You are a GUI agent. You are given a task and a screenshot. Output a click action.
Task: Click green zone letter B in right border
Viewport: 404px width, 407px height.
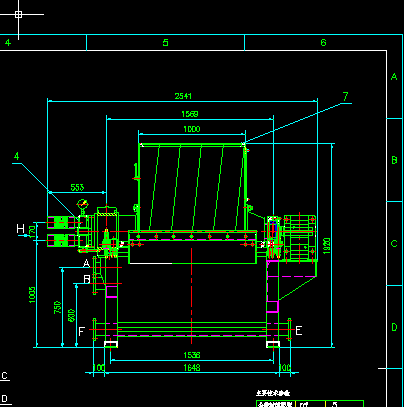(x=394, y=160)
